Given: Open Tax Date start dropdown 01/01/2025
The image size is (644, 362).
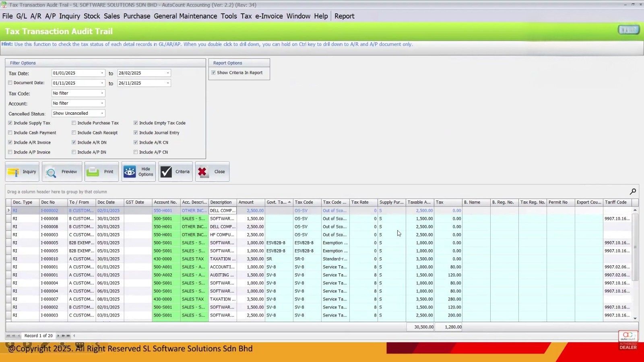Looking at the screenshot, I should (x=102, y=73).
